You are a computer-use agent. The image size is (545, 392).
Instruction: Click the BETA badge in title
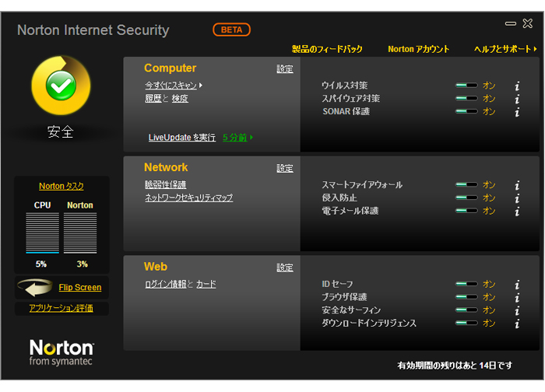[x=231, y=30]
